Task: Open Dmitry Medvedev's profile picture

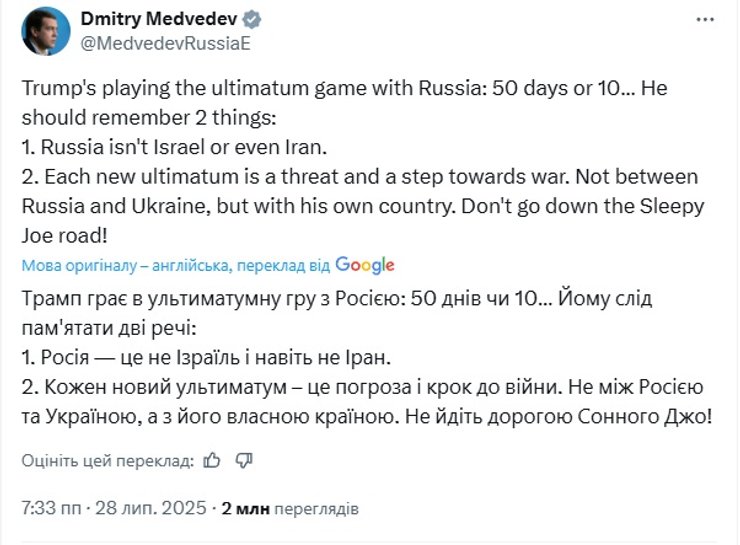Action: [x=45, y=31]
